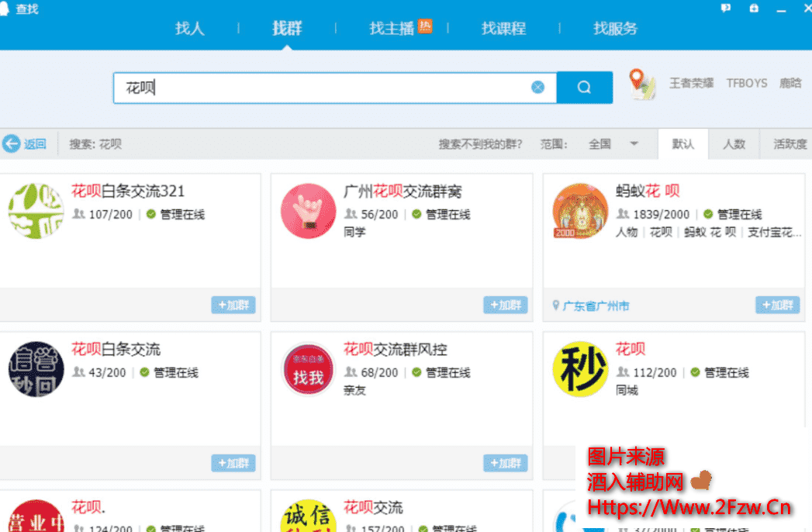Open the 蚂蚁花 呗 group avatar
This screenshot has height=532, width=812.
(x=580, y=210)
